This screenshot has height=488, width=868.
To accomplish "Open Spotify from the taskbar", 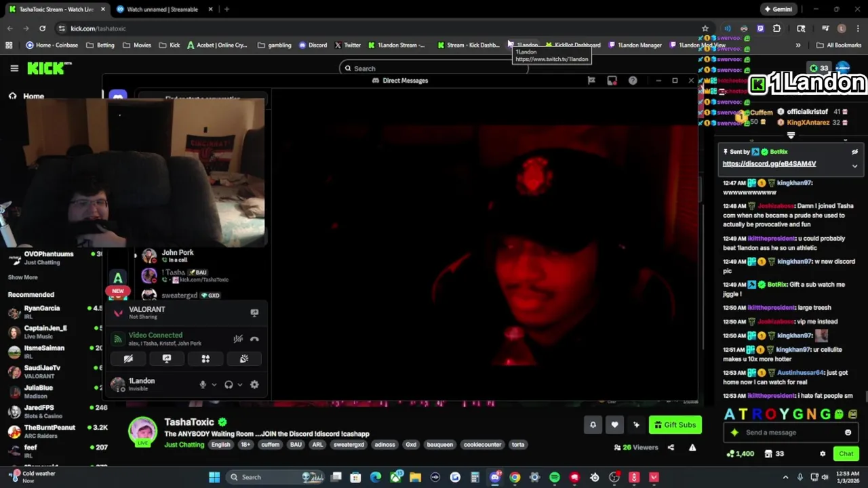I will (x=555, y=477).
